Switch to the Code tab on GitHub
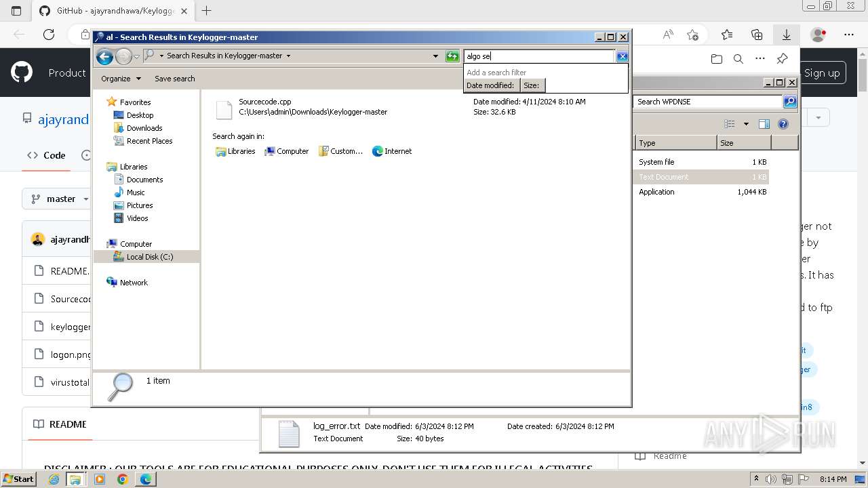Screen dimensions: 868x488 tap(46, 155)
